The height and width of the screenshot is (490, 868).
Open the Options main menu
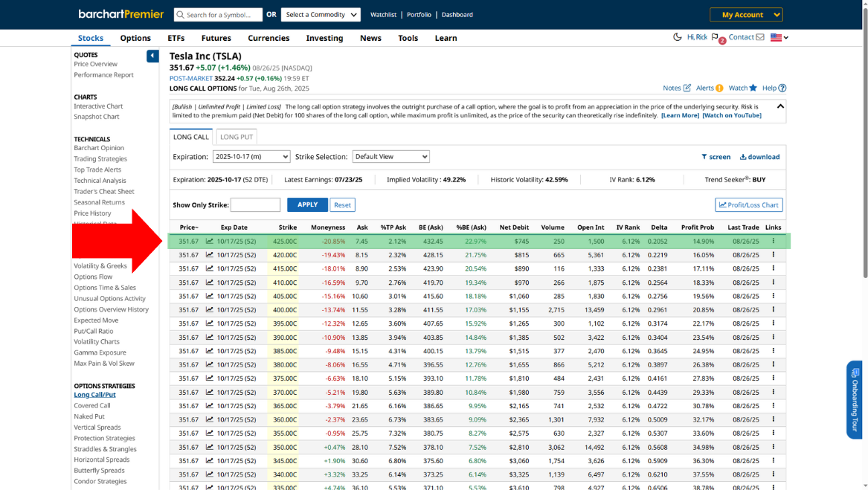pyautogui.click(x=135, y=38)
